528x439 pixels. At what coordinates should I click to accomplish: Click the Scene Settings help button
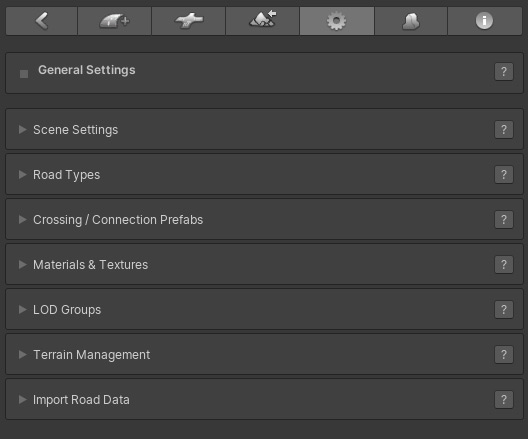tap(504, 130)
